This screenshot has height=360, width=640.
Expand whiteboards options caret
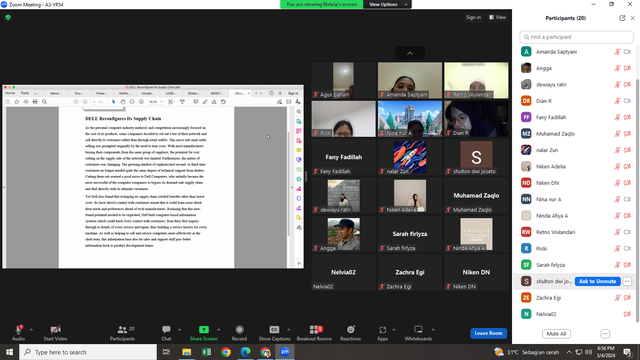tap(433, 330)
